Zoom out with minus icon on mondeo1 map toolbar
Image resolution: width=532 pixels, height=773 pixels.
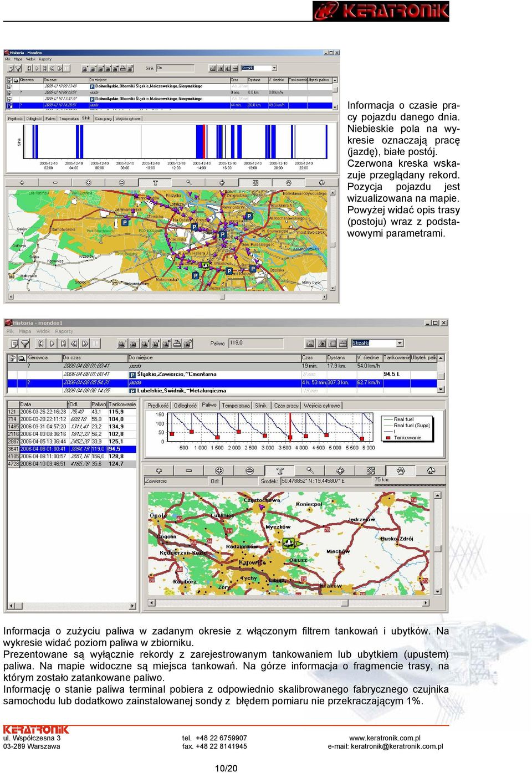189,470
